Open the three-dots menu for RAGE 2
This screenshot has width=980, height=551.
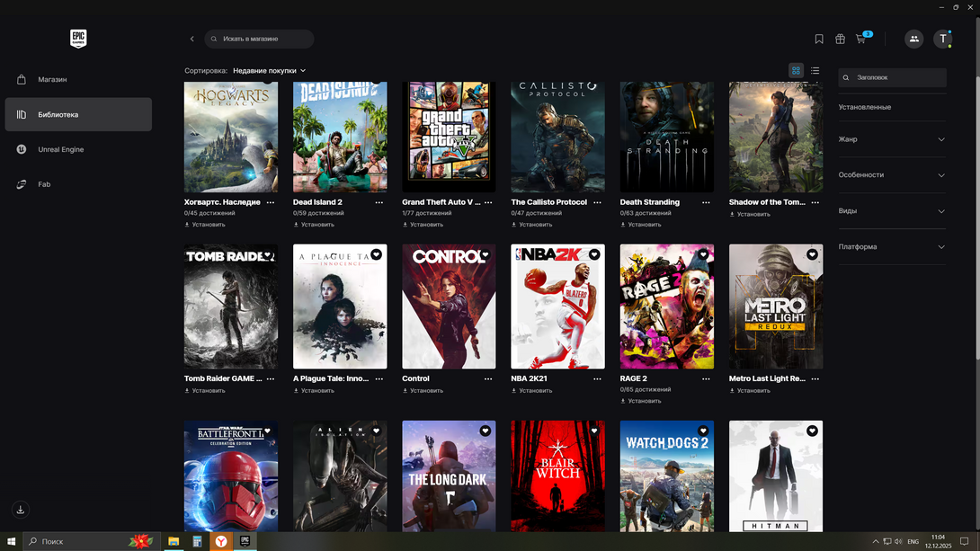[x=706, y=378]
